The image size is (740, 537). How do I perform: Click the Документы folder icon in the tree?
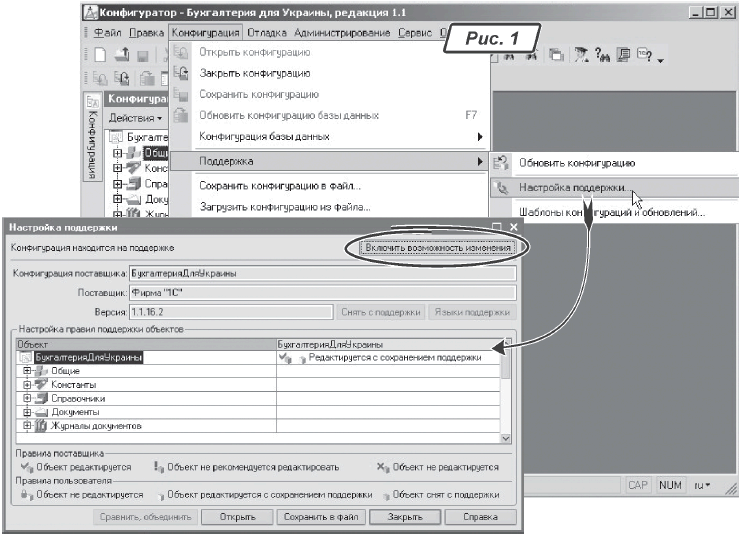tap(42, 413)
